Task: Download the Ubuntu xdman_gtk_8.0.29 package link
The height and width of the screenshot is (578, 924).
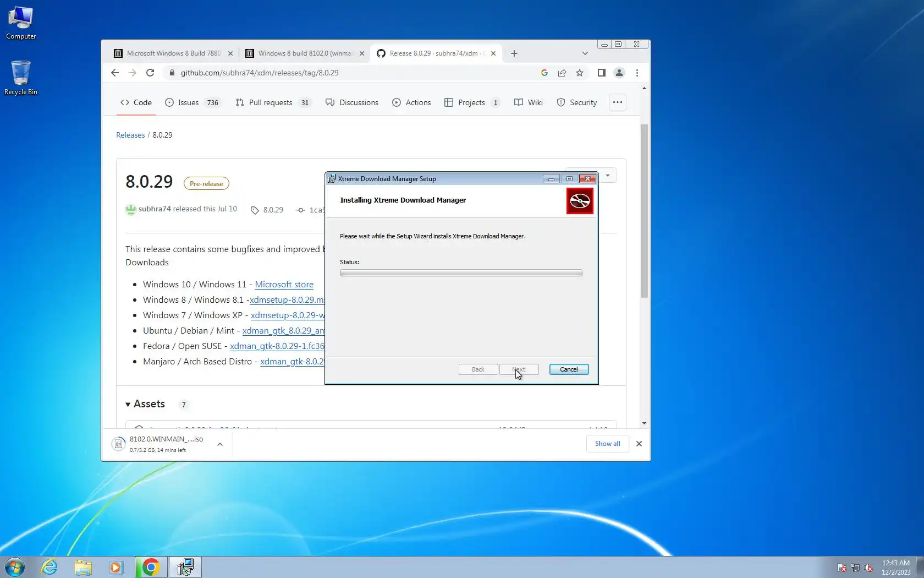Action: pos(283,331)
